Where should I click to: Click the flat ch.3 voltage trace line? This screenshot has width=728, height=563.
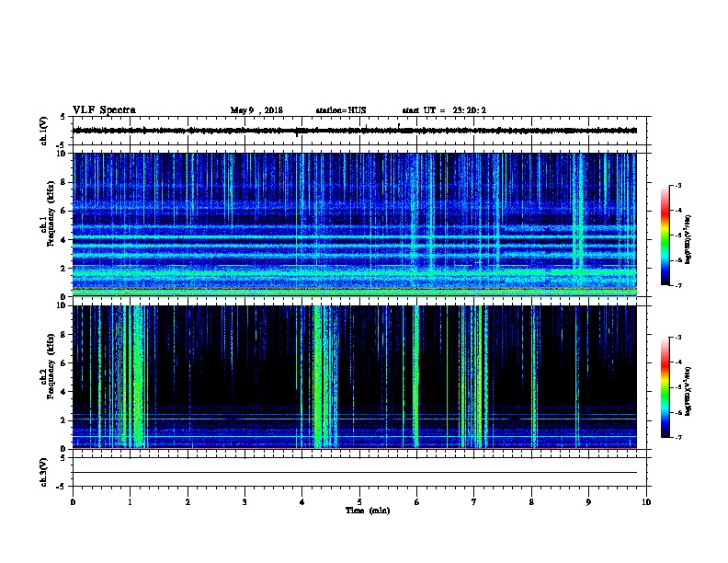click(x=355, y=473)
